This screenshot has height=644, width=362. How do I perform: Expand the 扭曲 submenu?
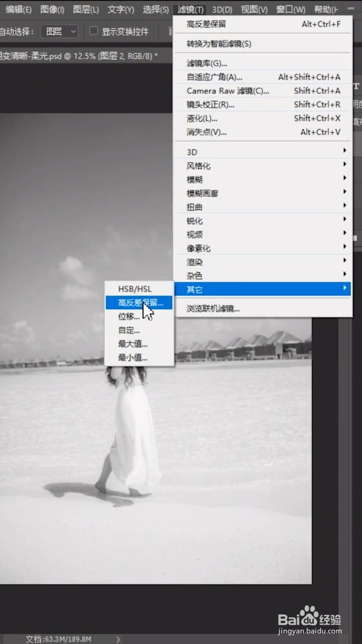click(263, 207)
